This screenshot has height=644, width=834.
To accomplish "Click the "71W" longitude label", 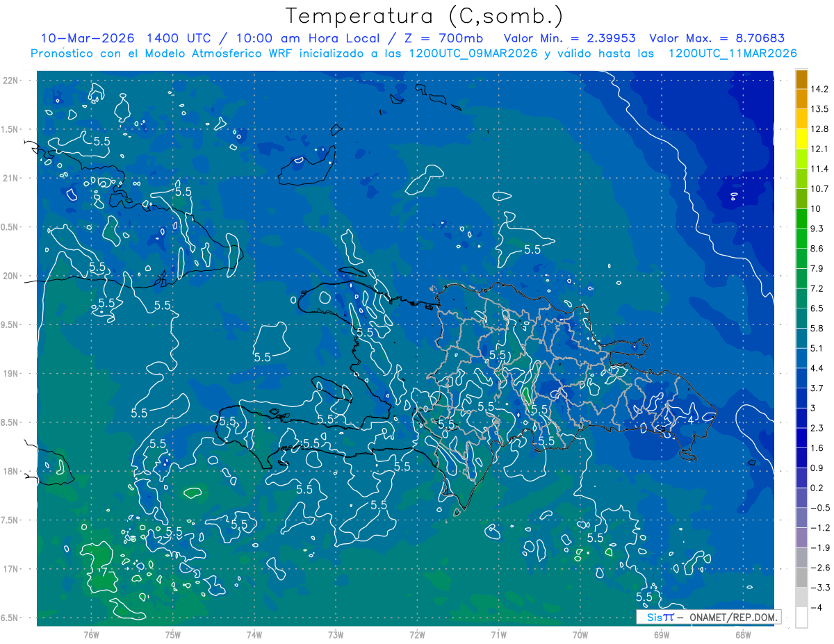I will 498,635.
